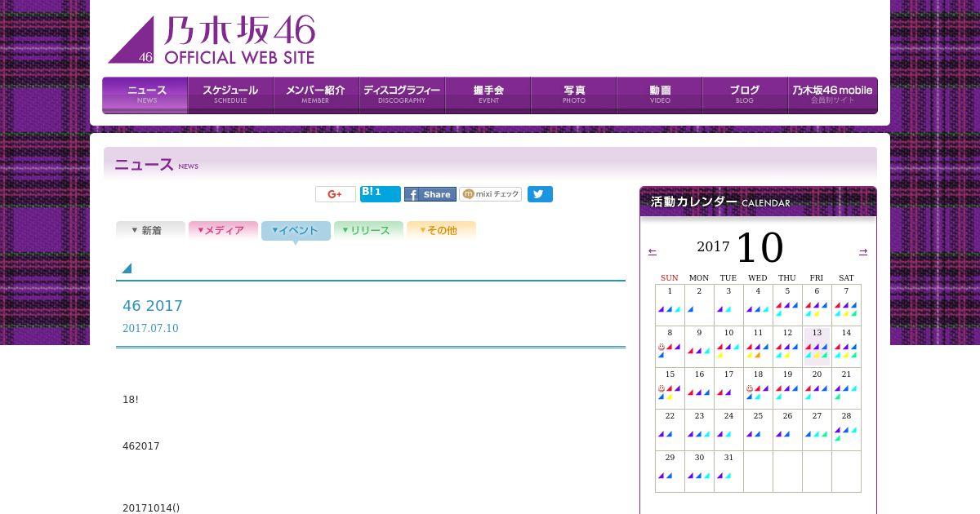This screenshot has height=514, width=980.
Task: Click the 乃木坂46 Official Web Site logo
Action: point(212,40)
